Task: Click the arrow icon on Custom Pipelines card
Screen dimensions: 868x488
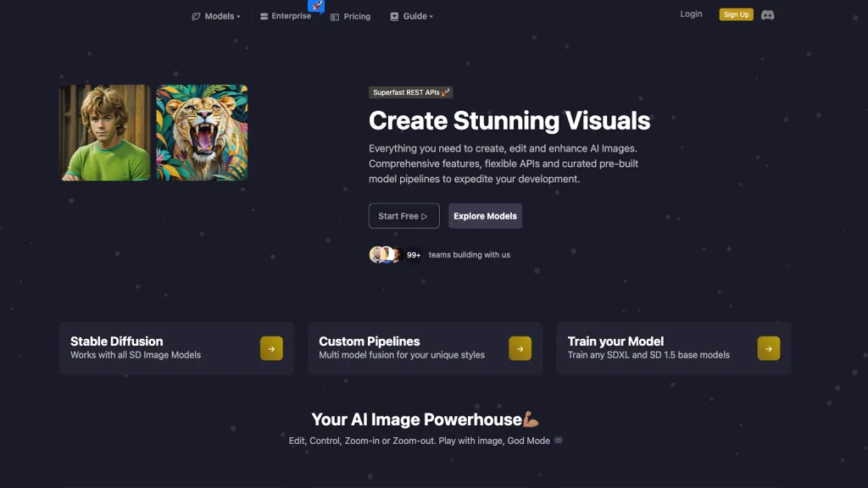Action: (x=520, y=348)
